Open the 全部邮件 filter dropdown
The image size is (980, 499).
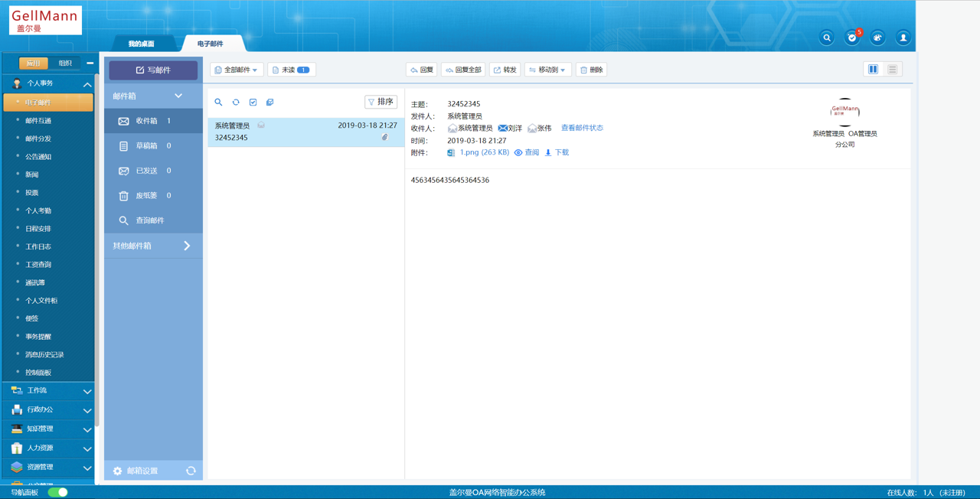[x=237, y=70]
